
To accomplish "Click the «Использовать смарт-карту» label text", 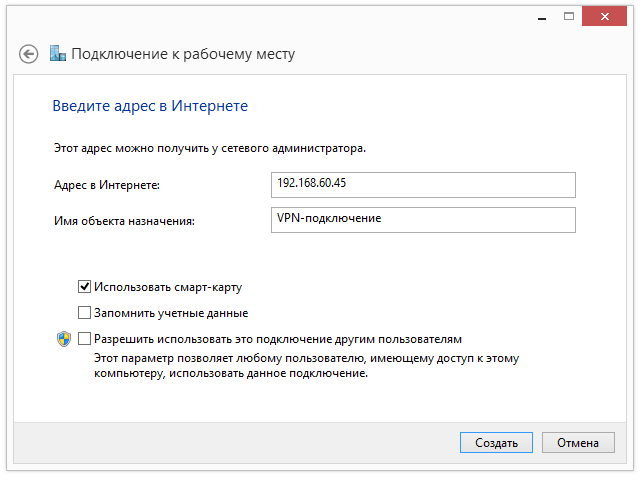I will tap(168, 287).
